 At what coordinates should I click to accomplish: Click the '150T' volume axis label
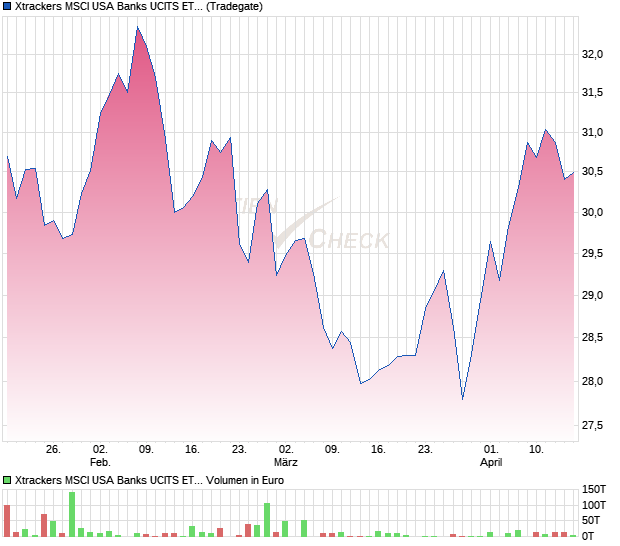[x=594, y=489]
